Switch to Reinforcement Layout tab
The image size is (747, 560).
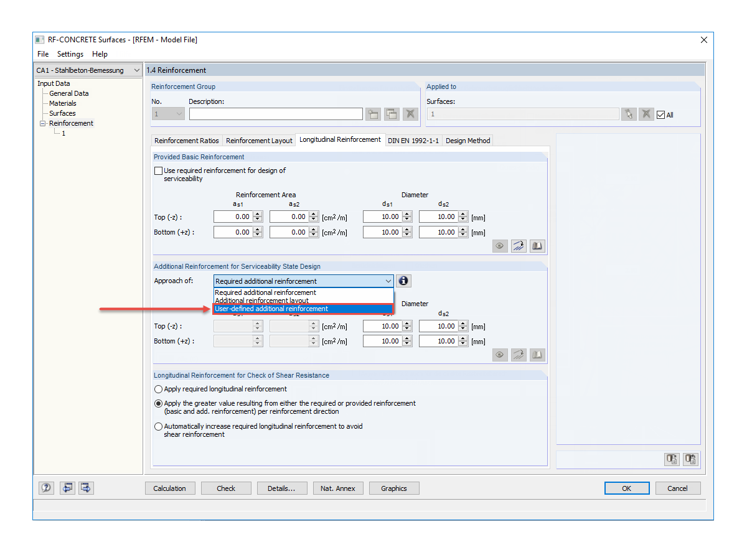pos(259,141)
